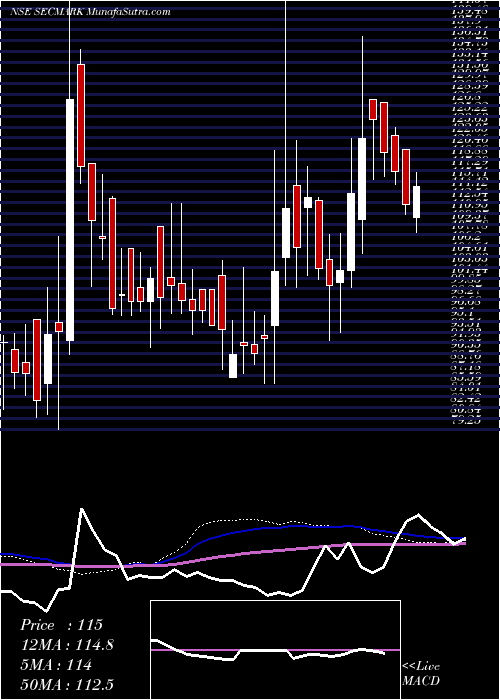500x700 pixels.
Task: Select the 5MA : 114 value
Action: (x=56, y=666)
